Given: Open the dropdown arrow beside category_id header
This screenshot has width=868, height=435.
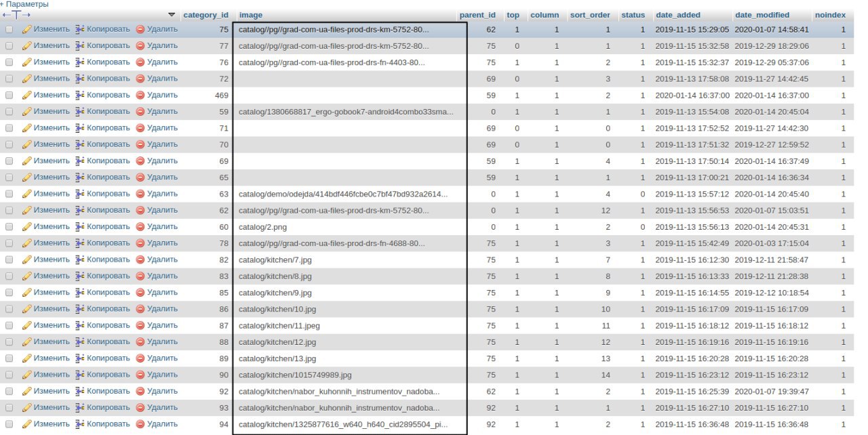Looking at the screenshot, I should click(171, 14).
